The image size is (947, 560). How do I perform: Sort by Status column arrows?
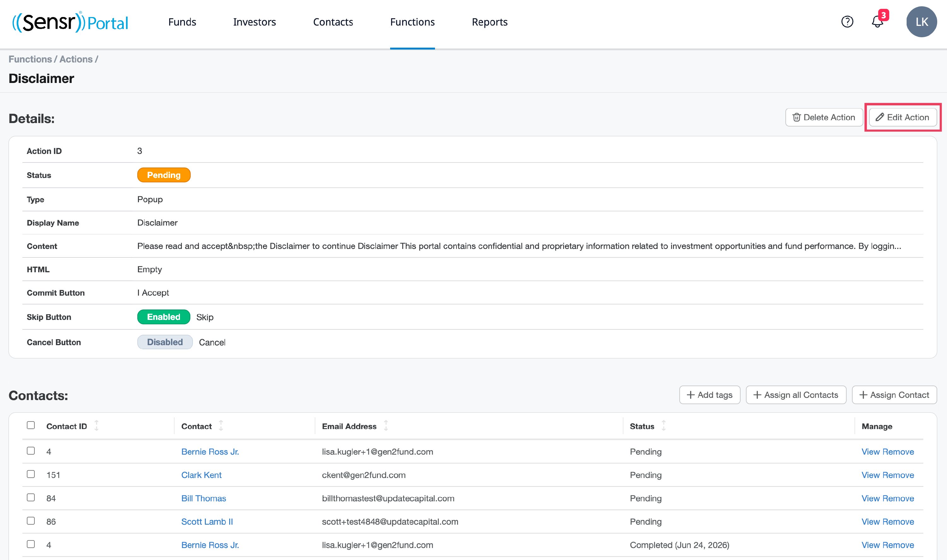(664, 426)
